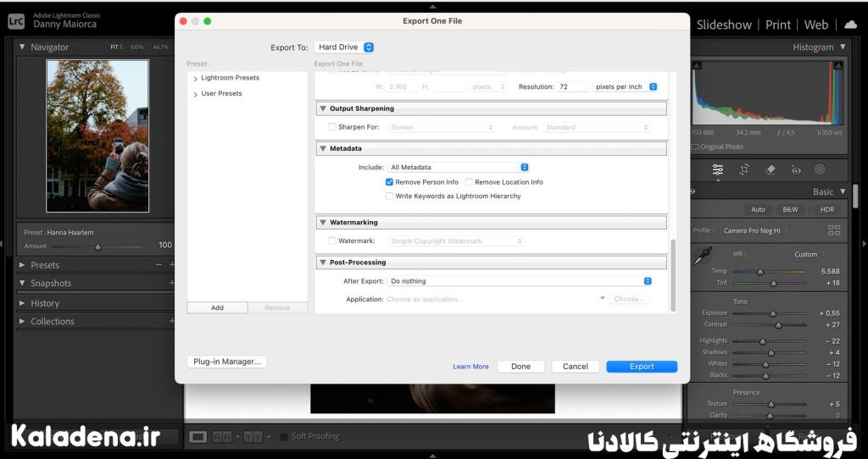Select FIT zoom in Navigator

pyautogui.click(x=115, y=47)
